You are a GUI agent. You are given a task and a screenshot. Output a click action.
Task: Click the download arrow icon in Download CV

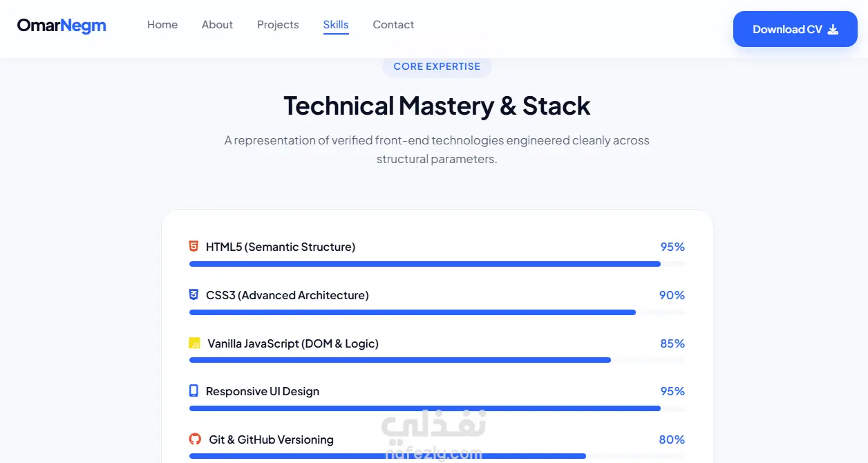pos(833,29)
